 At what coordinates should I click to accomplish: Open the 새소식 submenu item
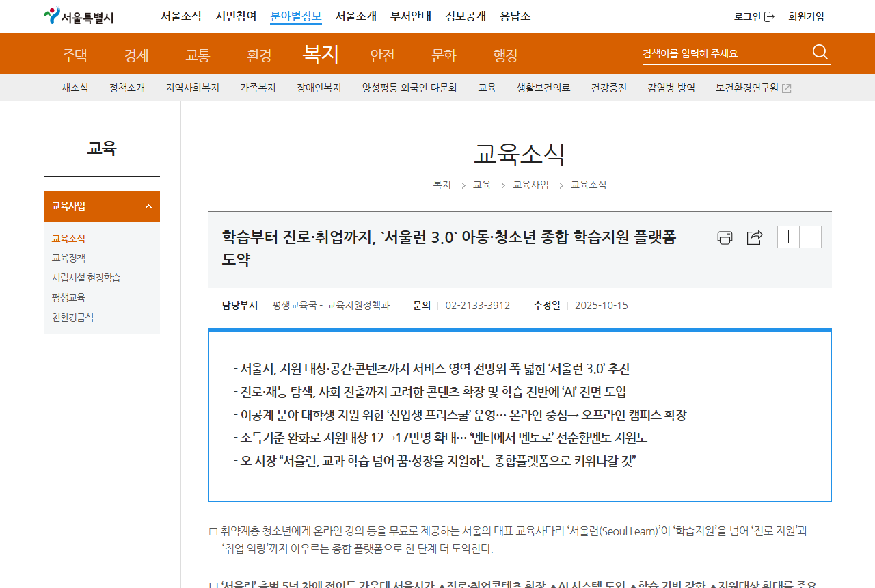(75, 88)
